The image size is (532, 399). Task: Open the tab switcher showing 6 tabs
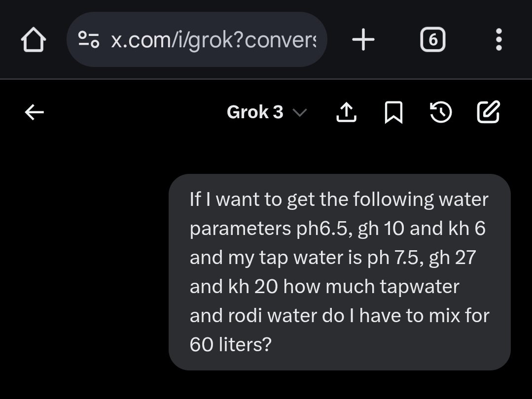tap(432, 40)
